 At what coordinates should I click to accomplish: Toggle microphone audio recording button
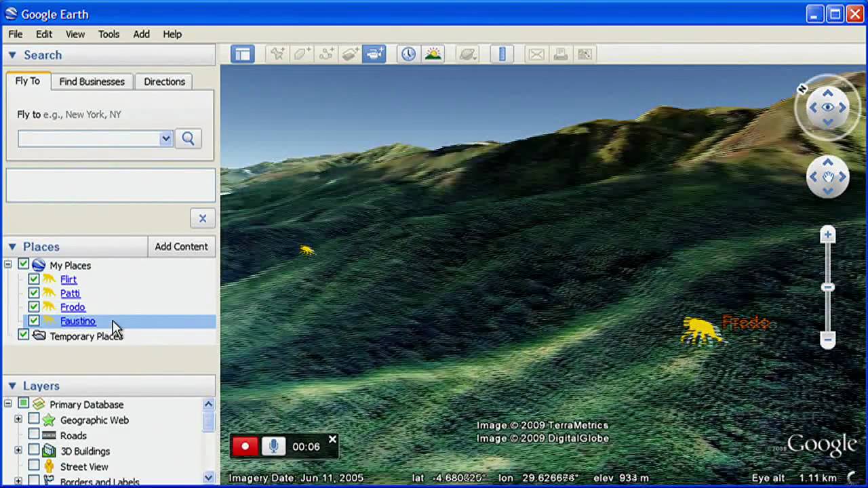[x=274, y=446]
